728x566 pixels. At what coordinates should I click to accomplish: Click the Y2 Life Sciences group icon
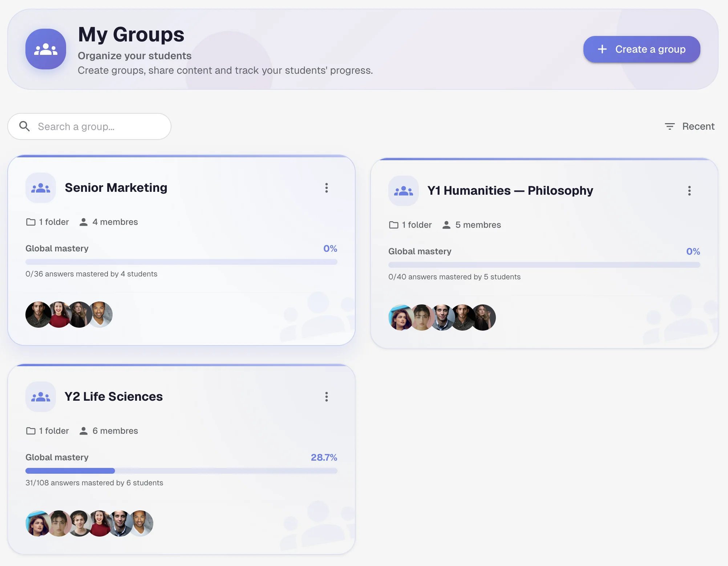[40, 397]
